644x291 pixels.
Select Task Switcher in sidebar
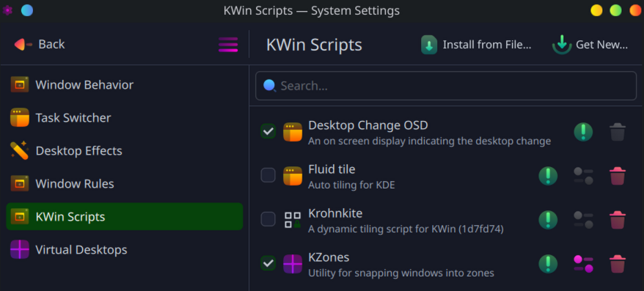pyautogui.click(x=124, y=118)
